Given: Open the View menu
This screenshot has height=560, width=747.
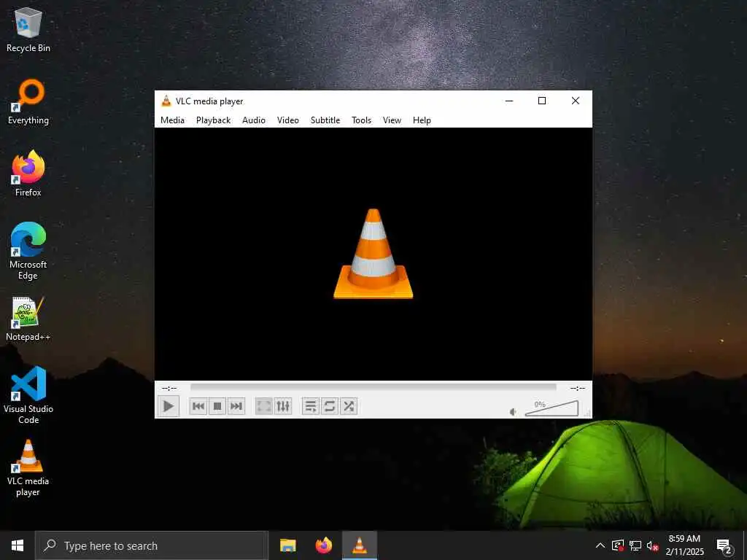Looking at the screenshot, I should tap(392, 120).
